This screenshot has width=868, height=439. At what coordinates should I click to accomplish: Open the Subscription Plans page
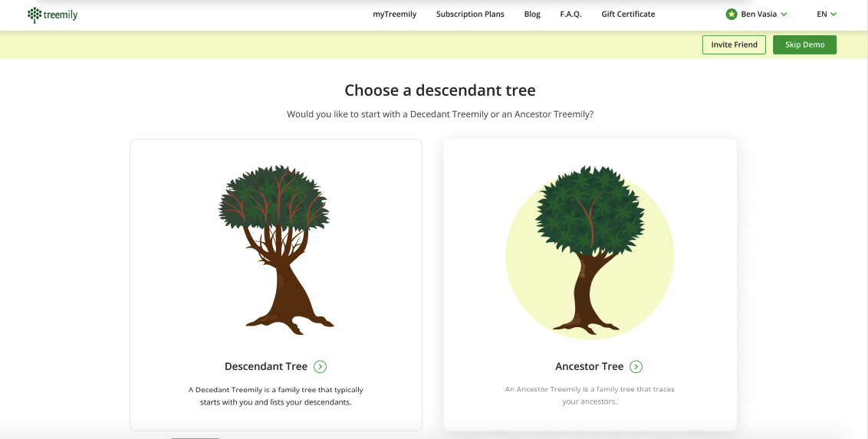tap(470, 14)
